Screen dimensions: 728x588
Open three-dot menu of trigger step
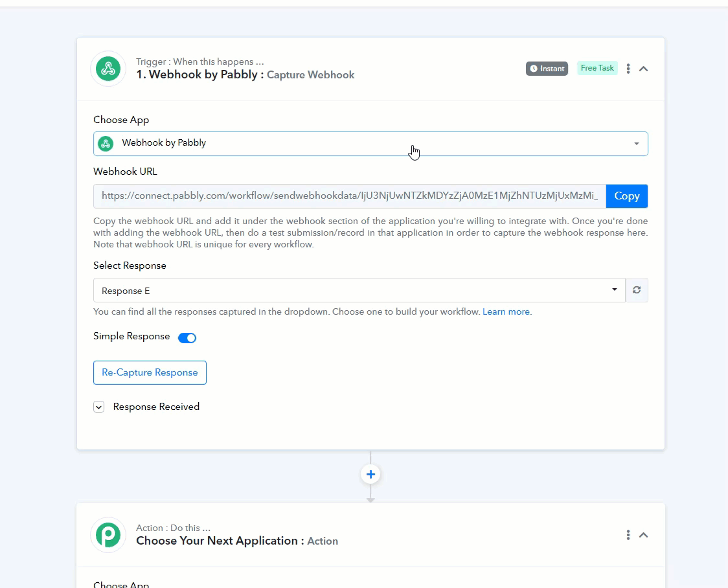point(628,69)
